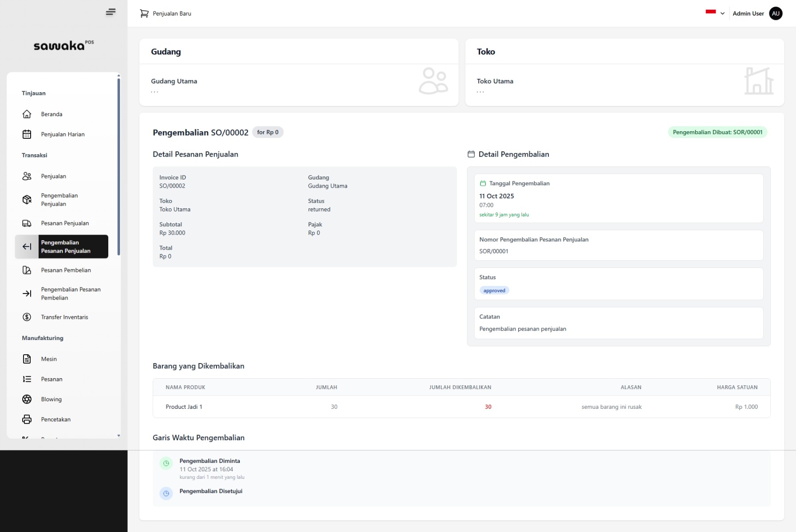The height and width of the screenshot is (532, 796).
Task: Click the Penjualan Baru button
Action: [166, 13]
